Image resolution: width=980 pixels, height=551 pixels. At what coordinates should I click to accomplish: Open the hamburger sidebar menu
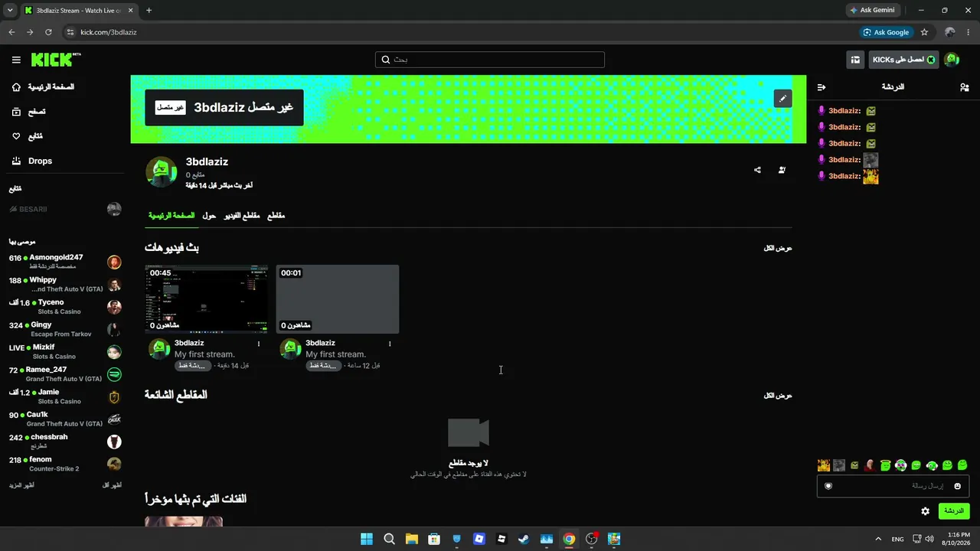click(x=16, y=60)
